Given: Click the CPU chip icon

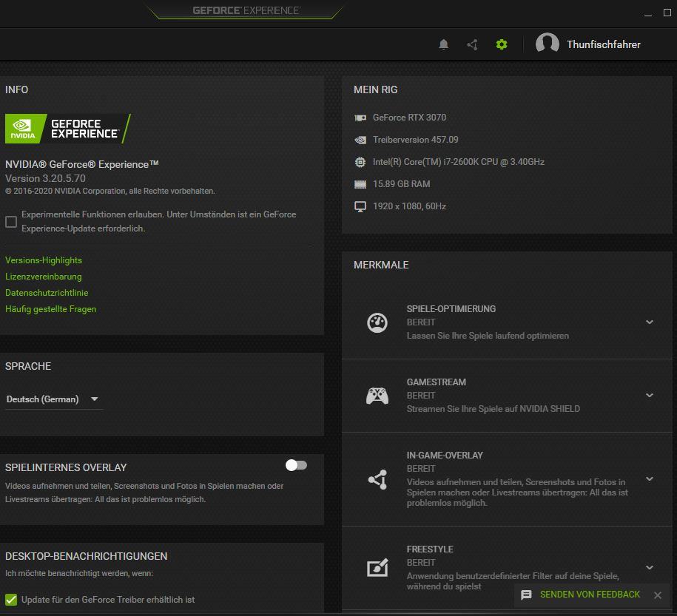Looking at the screenshot, I should (360, 162).
